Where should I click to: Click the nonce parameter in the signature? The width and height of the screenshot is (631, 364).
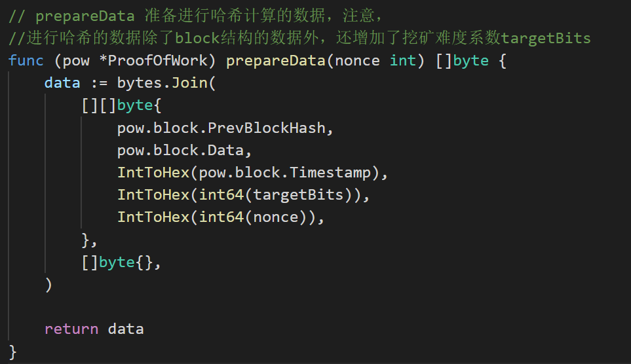[357, 61]
